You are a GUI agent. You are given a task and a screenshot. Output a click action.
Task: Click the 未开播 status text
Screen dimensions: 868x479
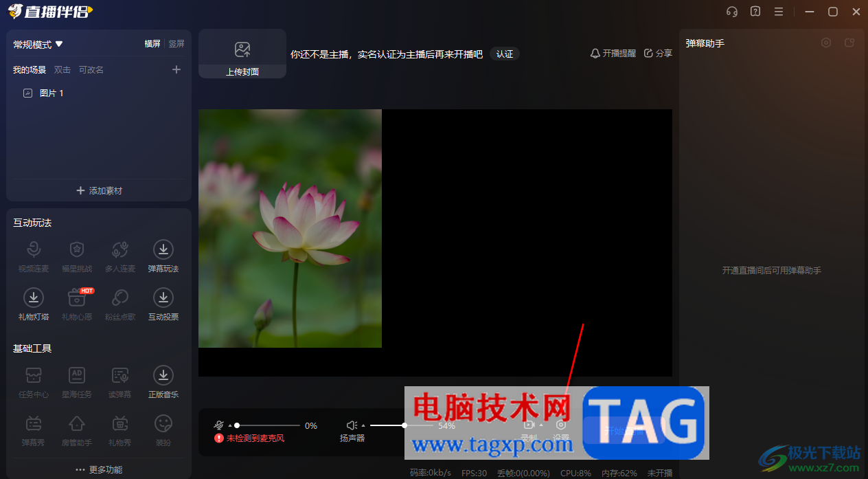tap(660, 473)
